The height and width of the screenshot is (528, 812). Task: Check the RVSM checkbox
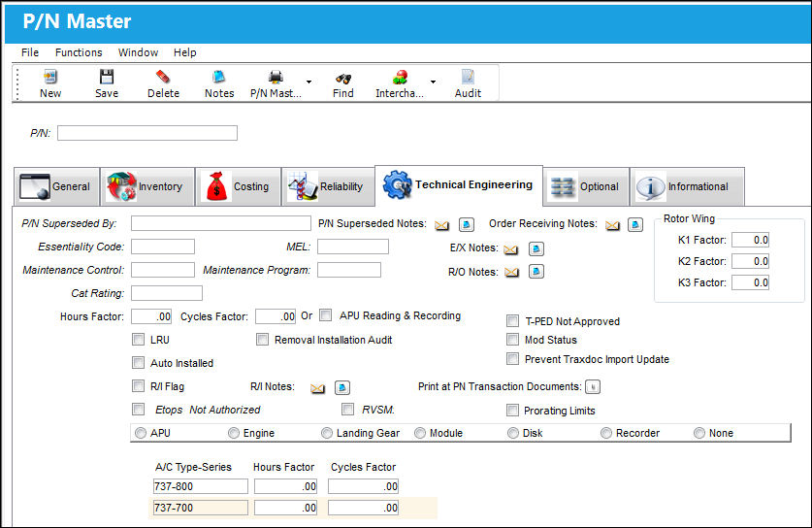pyautogui.click(x=347, y=410)
